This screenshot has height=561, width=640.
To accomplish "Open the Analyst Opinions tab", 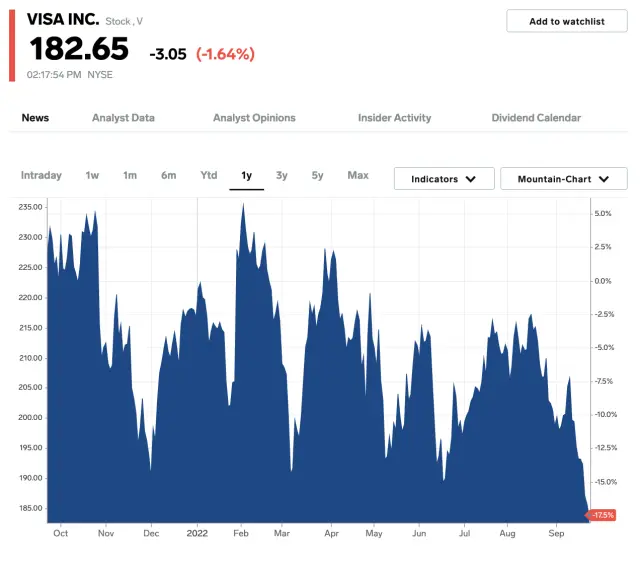I will pyautogui.click(x=254, y=118).
